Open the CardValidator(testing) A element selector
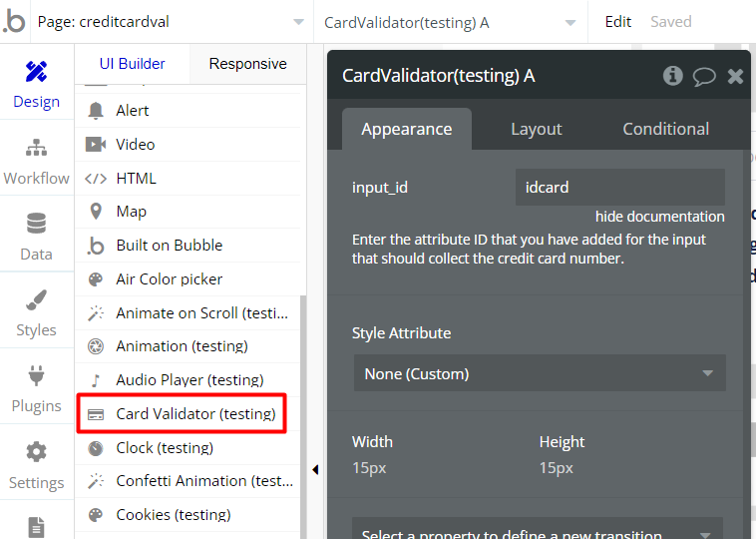 449,22
